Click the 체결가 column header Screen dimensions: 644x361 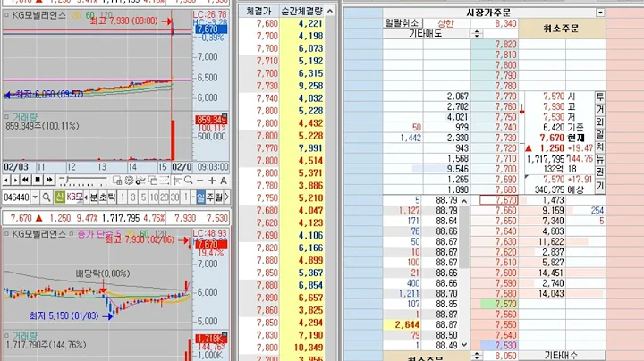click(x=259, y=11)
